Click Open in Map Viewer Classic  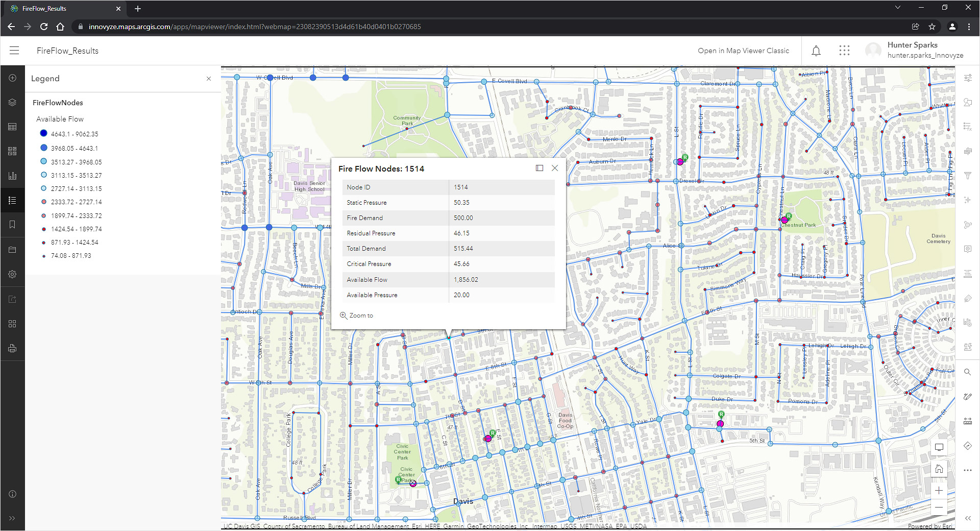click(743, 51)
